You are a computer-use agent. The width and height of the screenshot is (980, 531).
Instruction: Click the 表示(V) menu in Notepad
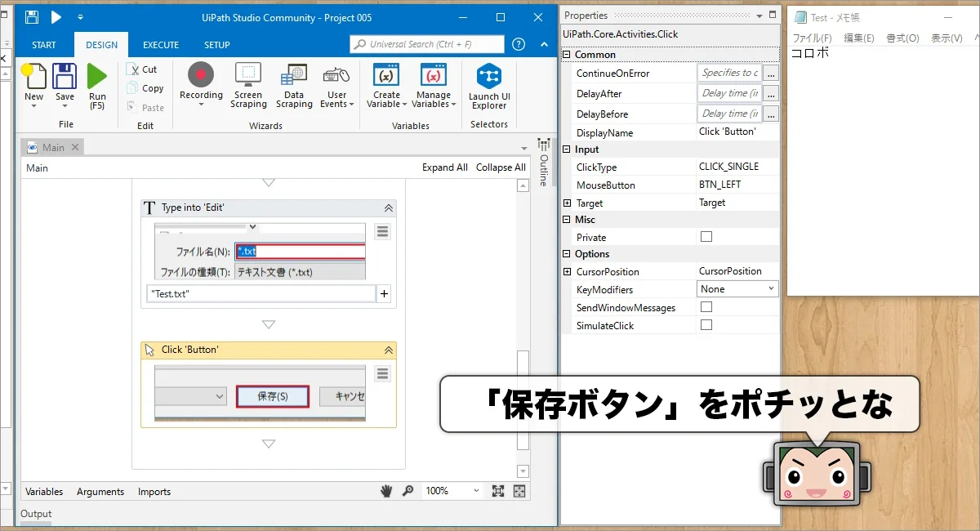(x=947, y=38)
